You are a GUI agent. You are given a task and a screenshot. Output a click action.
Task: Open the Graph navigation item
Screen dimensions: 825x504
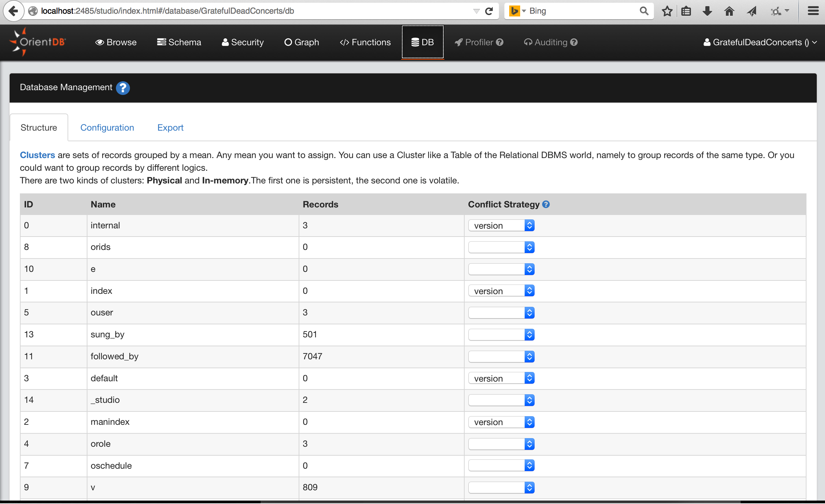pyautogui.click(x=302, y=42)
